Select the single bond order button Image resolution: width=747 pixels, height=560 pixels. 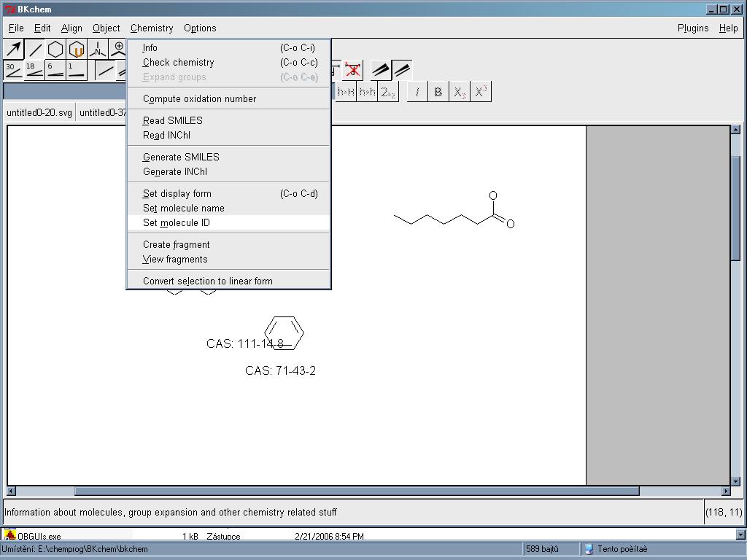105,71
